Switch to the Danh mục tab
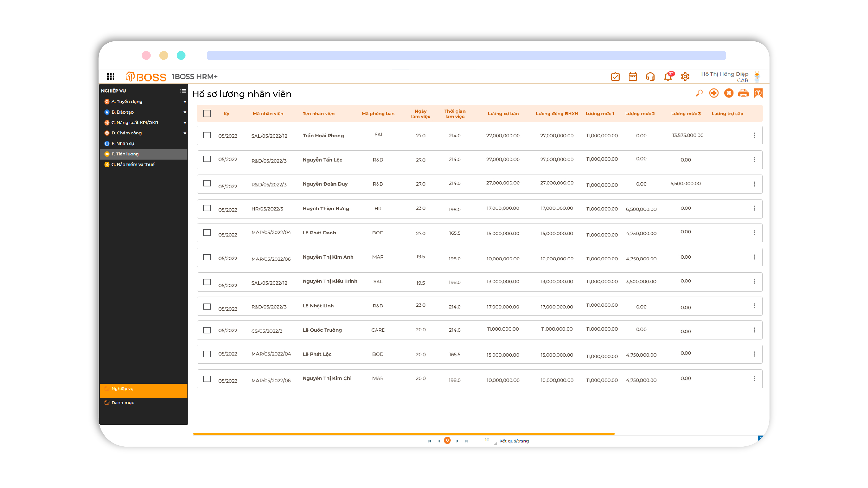This screenshot has height=488, width=868. point(123,402)
